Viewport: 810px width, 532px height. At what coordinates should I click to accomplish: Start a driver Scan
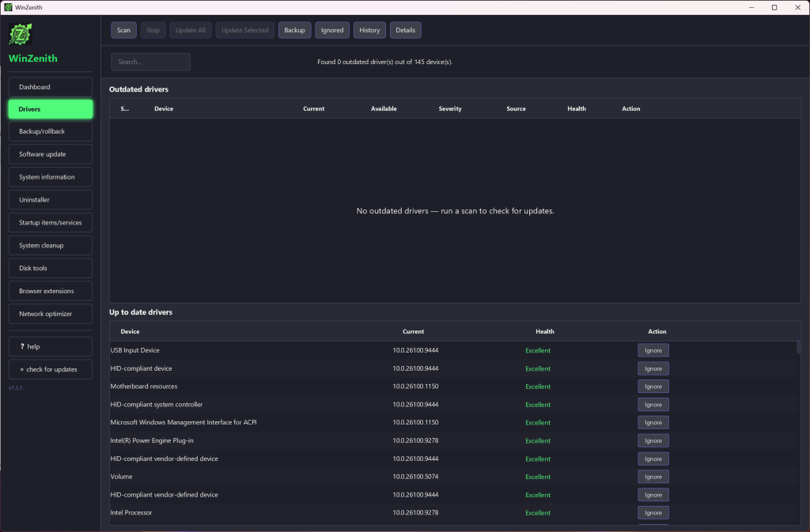pyautogui.click(x=123, y=30)
